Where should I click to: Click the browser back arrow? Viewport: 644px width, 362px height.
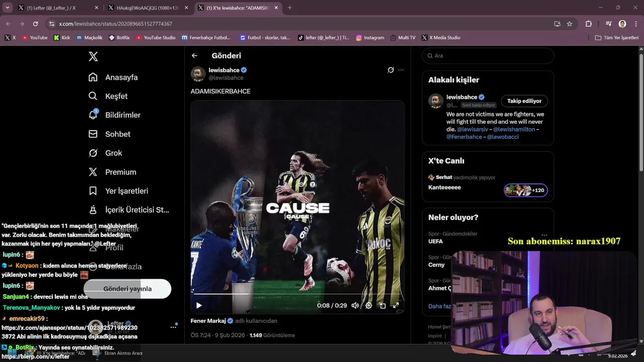(x=9, y=24)
